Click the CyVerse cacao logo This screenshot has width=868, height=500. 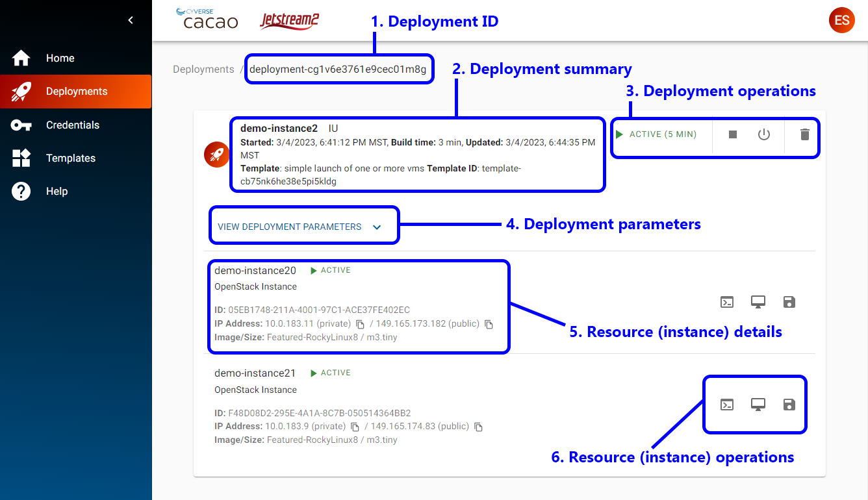click(x=207, y=18)
